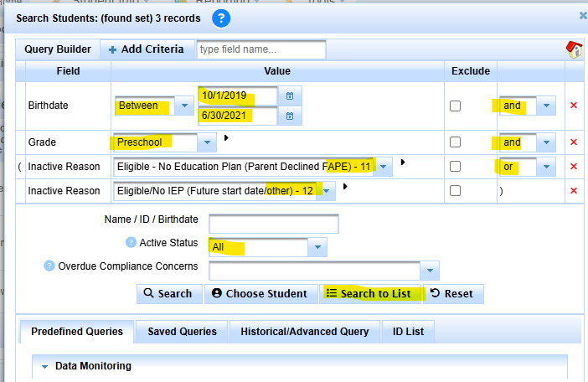Click the Active Status help icon
Image resolution: width=588 pixels, height=382 pixels.
[131, 243]
